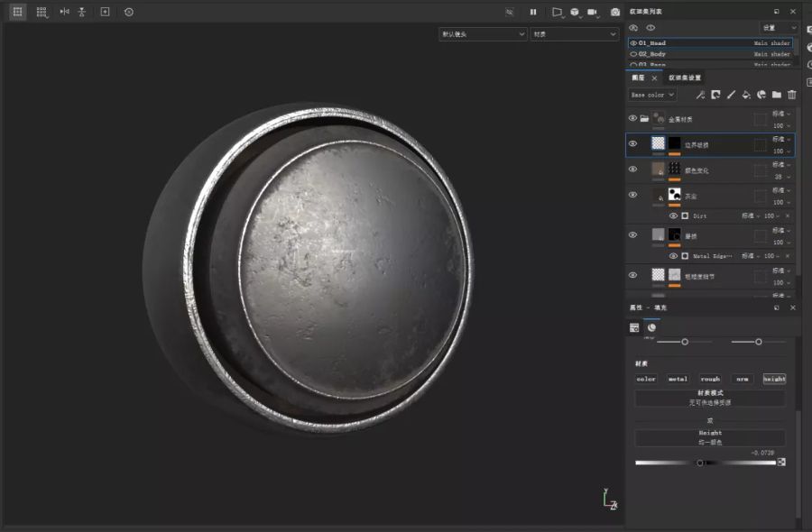Screen dimensions: 812x532
Task: Click the 3D cube display icon
Action: (576, 12)
